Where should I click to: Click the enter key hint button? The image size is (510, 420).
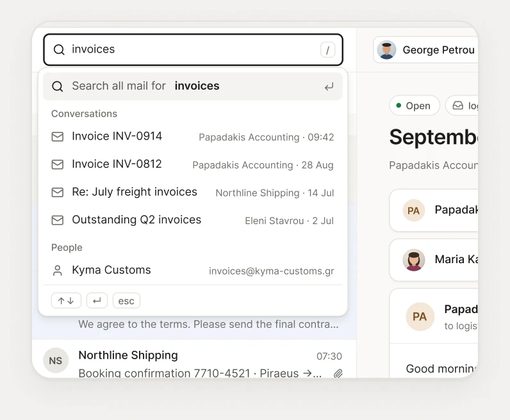[x=97, y=301]
